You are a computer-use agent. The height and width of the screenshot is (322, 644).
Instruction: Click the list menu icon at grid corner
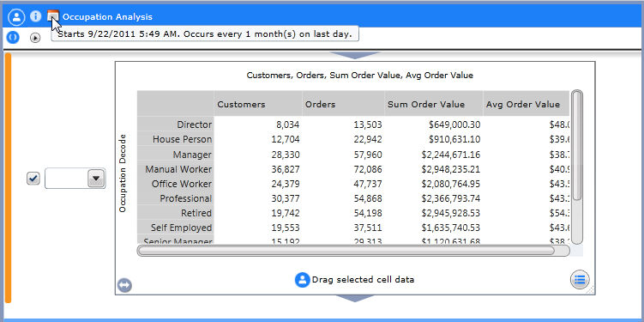point(580,280)
